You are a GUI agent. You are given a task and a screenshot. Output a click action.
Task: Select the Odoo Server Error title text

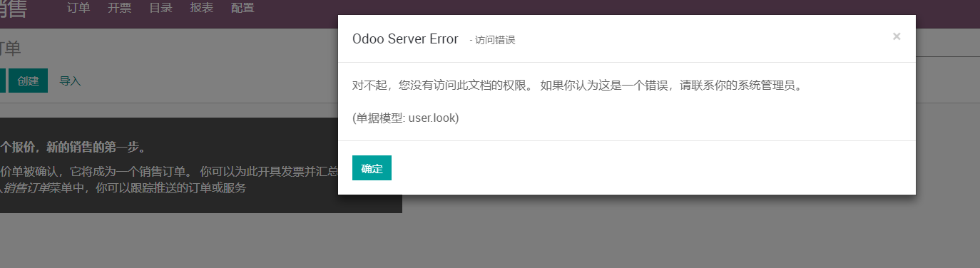[x=405, y=39]
